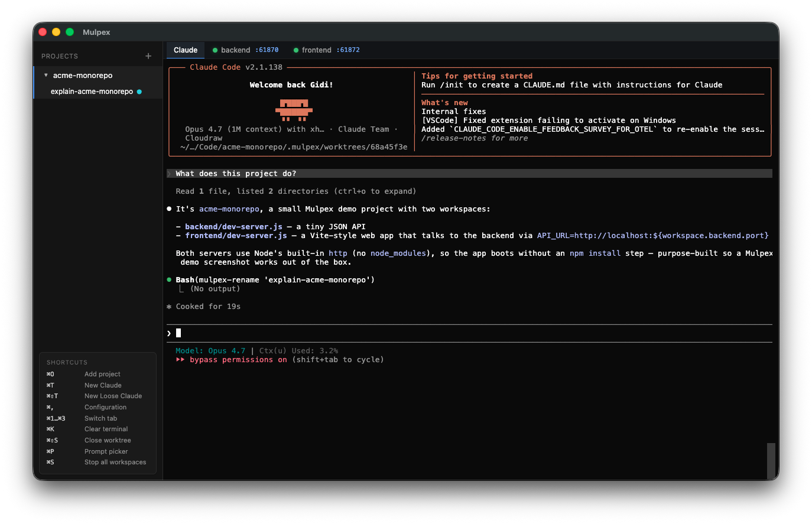Click the cyan status dot beside explain-acme-monorepo
This screenshot has width=812, height=524.
pos(139,92)
